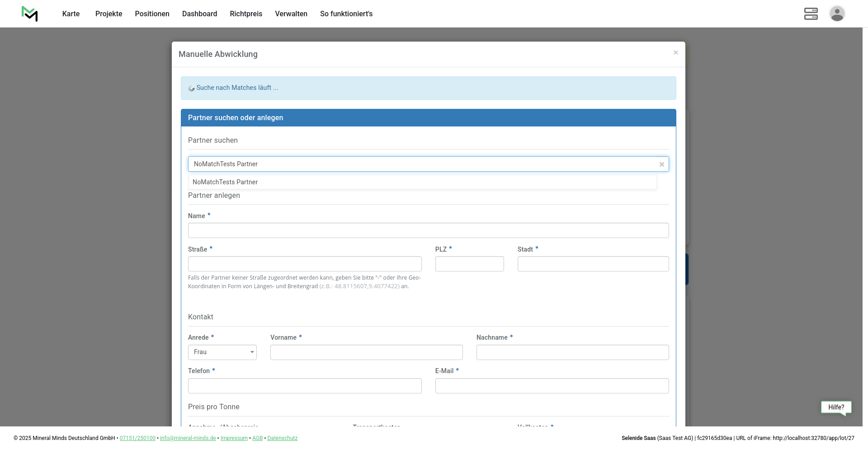Select NoMatchTests Partner from suggestion list
Viewport: 868px width, 449px height.
pyautogui.click(x=225, y=182)
